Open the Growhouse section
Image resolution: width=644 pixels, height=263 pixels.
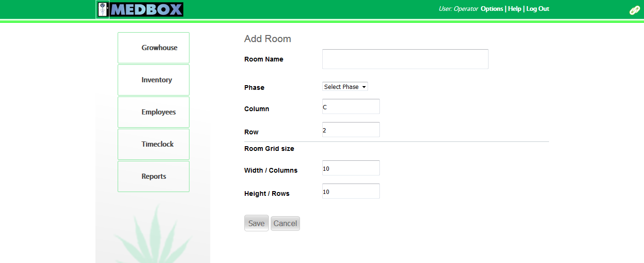click(x=154, y=48)
